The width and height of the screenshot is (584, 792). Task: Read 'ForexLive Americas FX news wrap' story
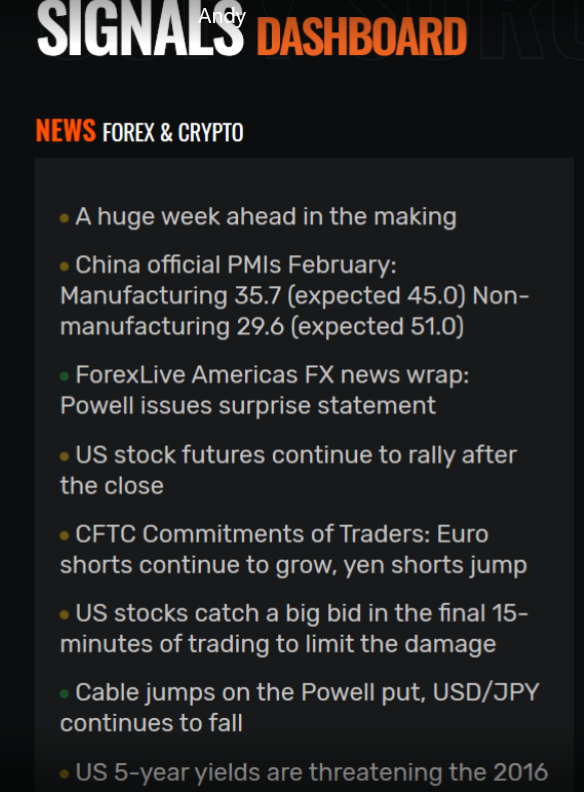click(265, 390)
